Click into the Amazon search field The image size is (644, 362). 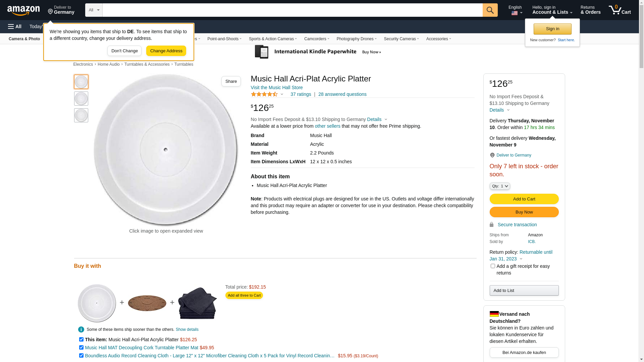click(x=292, y=10)
